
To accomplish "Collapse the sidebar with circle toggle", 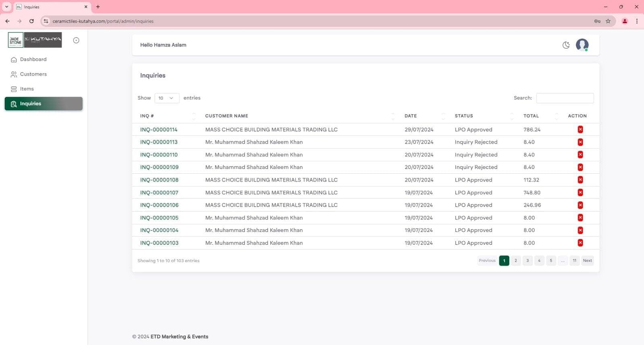I will click(x=76, y=40).
